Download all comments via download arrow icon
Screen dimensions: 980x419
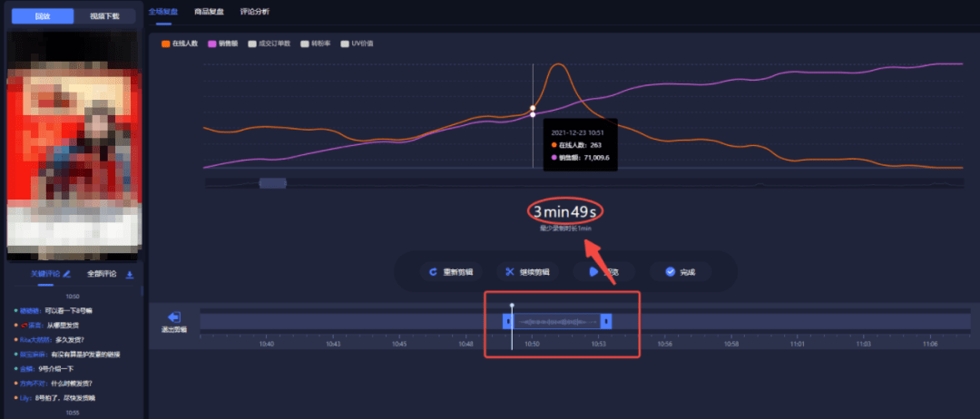(x=130, y=274)
